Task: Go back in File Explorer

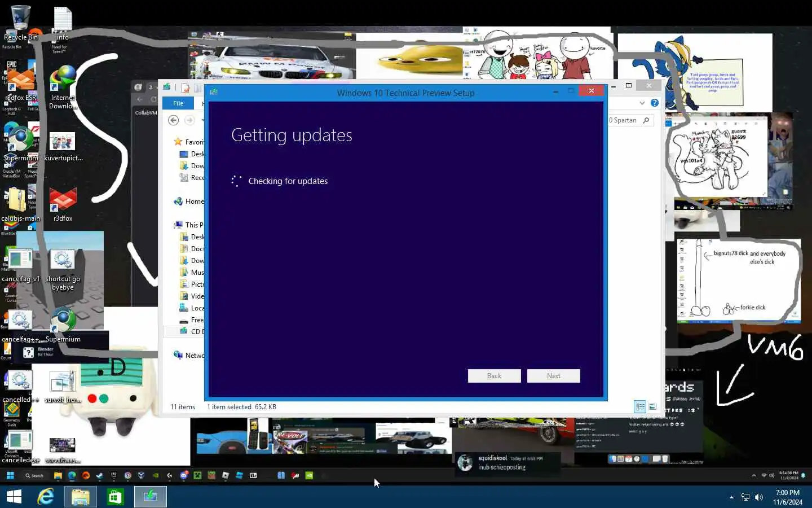Action: pyautogui.click(x=174, y=120)
